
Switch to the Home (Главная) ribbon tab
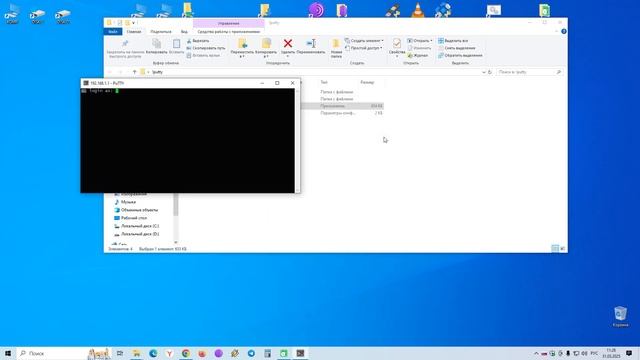point(134,31)
